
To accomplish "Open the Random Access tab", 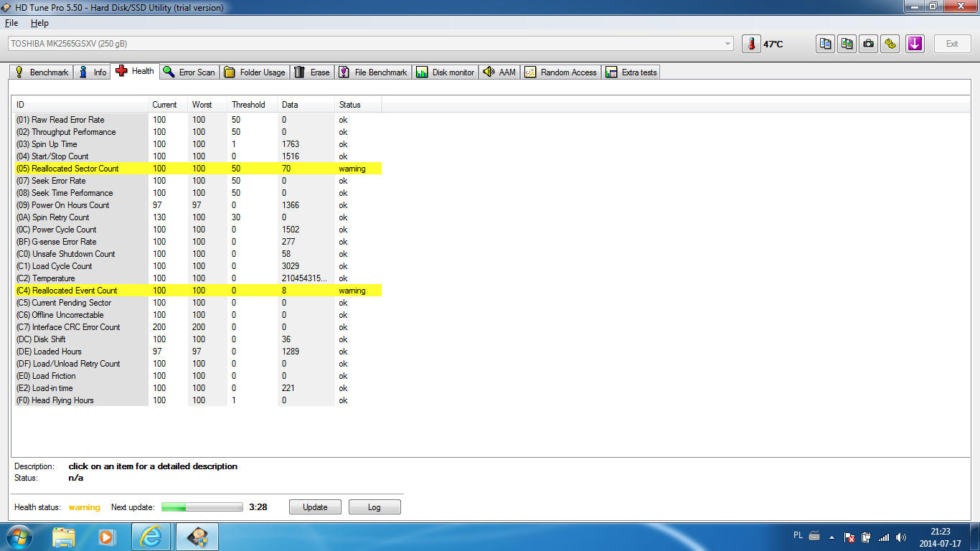I will tap(561, 72).
